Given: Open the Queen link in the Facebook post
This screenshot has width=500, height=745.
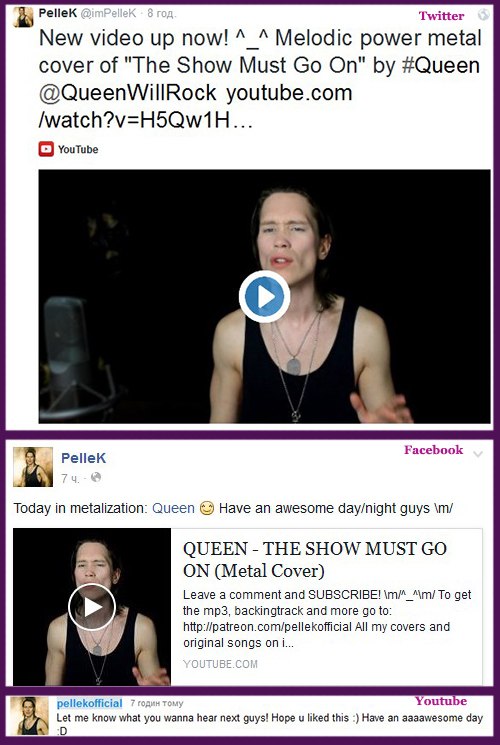Looking at the screenshot, I should tap(173, 508).
